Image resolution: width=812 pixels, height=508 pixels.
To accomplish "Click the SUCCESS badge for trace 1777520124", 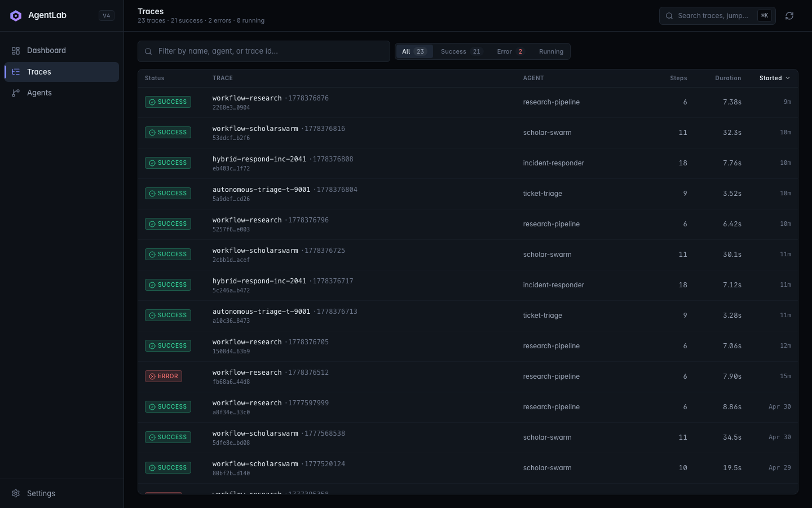I will tap(168, 468).
